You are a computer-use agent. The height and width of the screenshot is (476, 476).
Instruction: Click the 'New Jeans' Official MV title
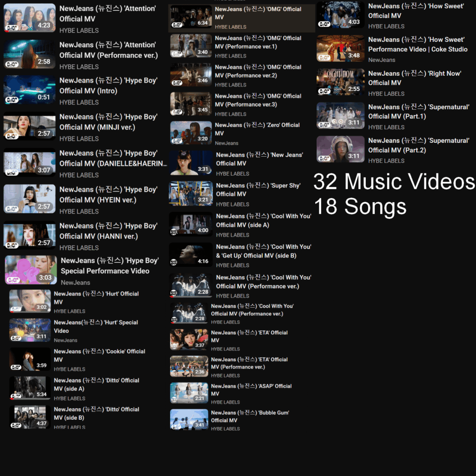point(259,159)
